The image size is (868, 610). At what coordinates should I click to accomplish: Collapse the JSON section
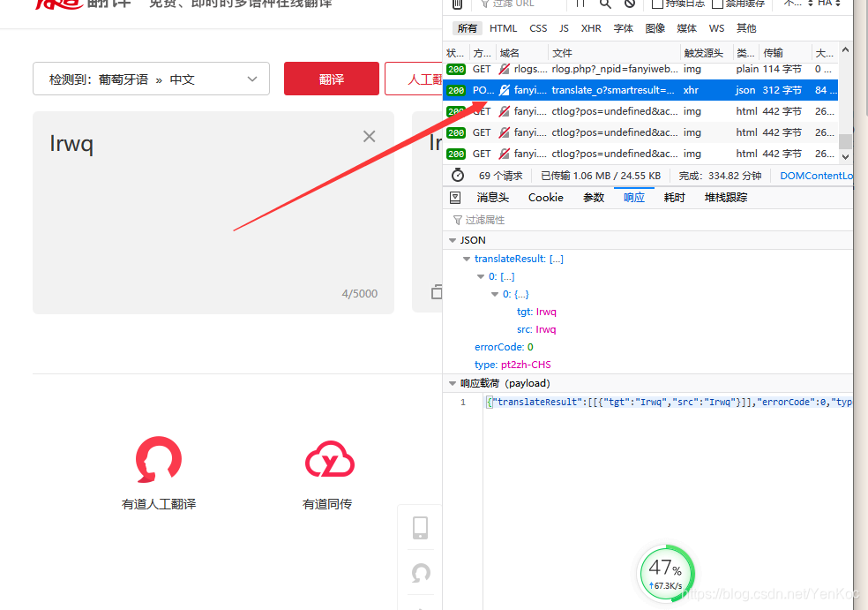[453, 240]
